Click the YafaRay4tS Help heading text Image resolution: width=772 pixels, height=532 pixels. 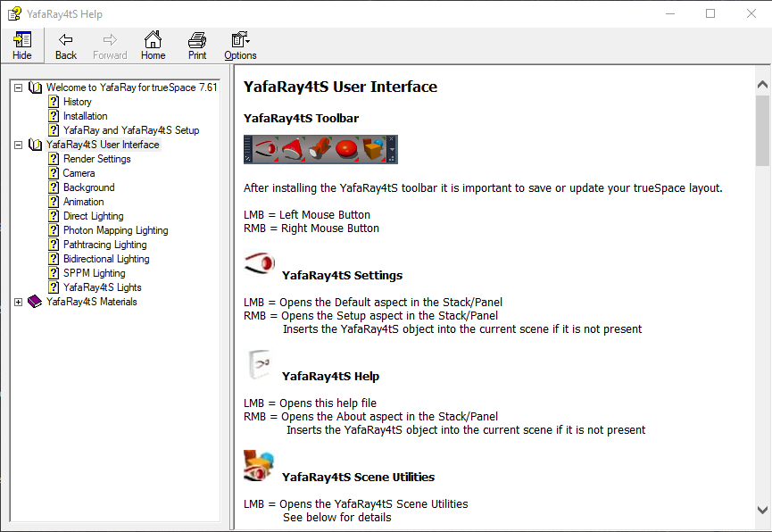pos(330,377)
